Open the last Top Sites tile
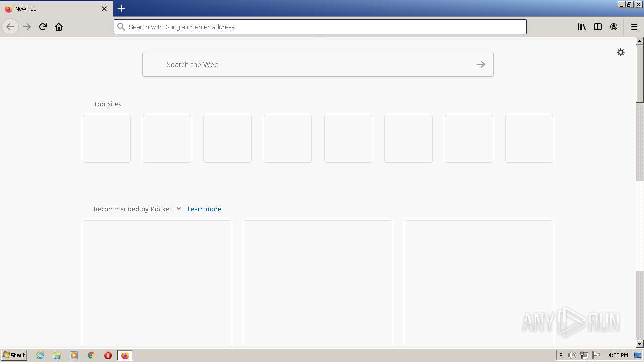Image resolution: width=644 pixels, height=362 pixels. (529, 139)
